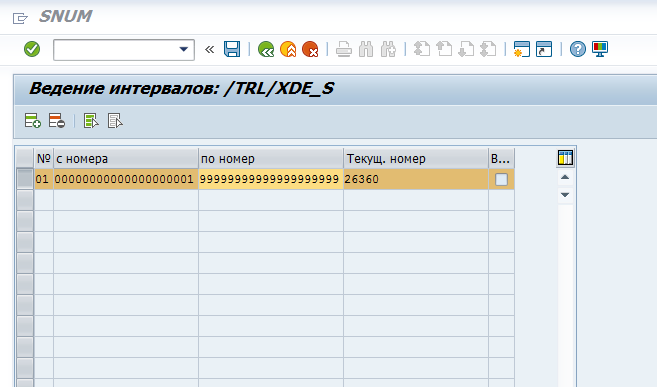The image size is (657, 387).
Task: Click the 'по номер' column header
Action: pos(271,158)
